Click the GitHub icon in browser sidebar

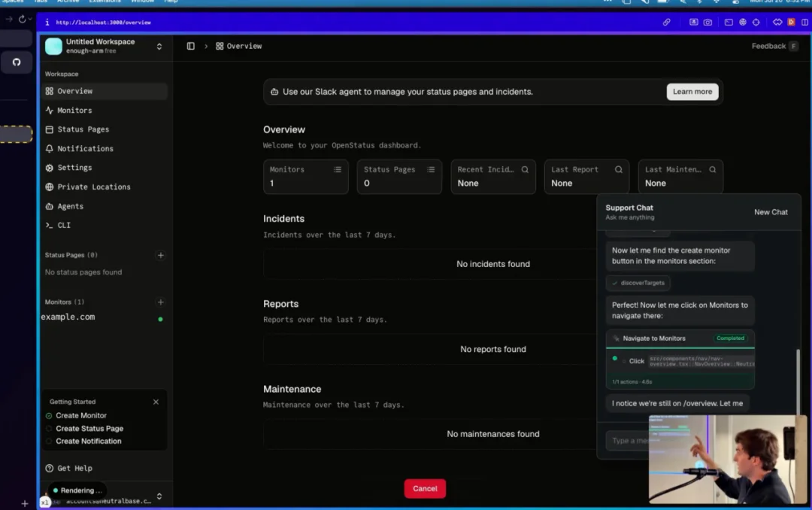(17, 62)
